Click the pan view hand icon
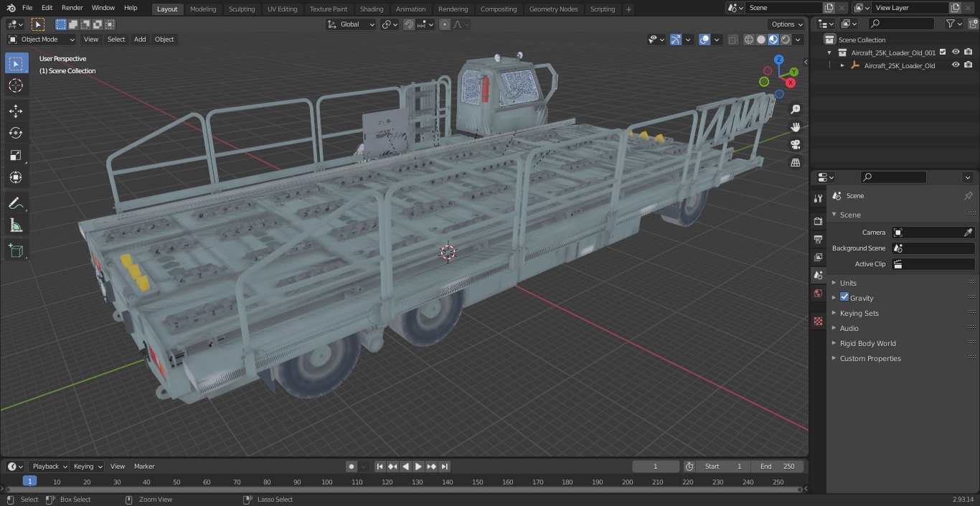 (x=795, y=127)
